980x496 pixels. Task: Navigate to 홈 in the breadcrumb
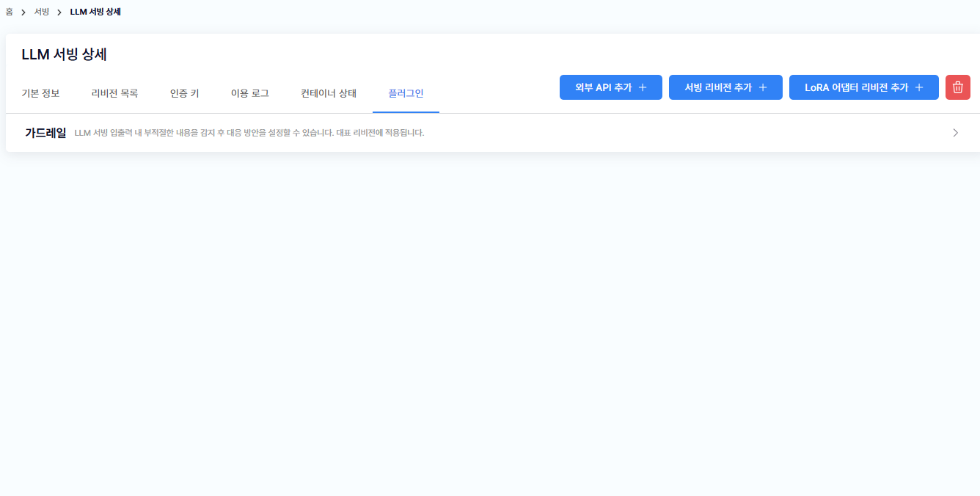pyautogui.click(x=9, y=12)
